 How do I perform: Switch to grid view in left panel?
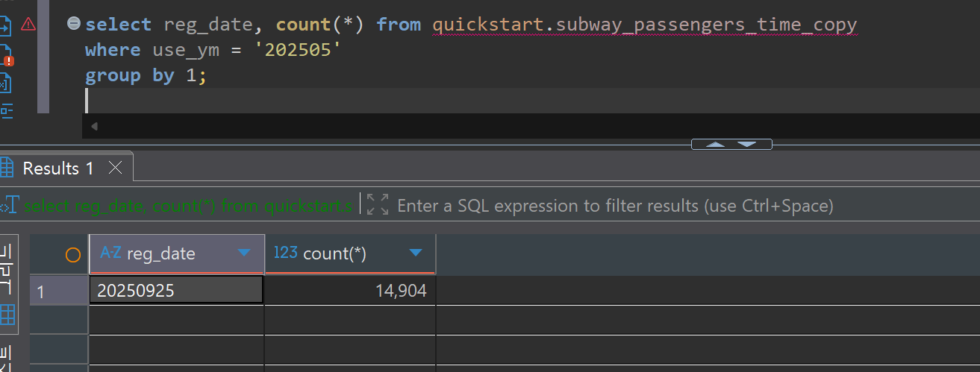click(7, 314)
